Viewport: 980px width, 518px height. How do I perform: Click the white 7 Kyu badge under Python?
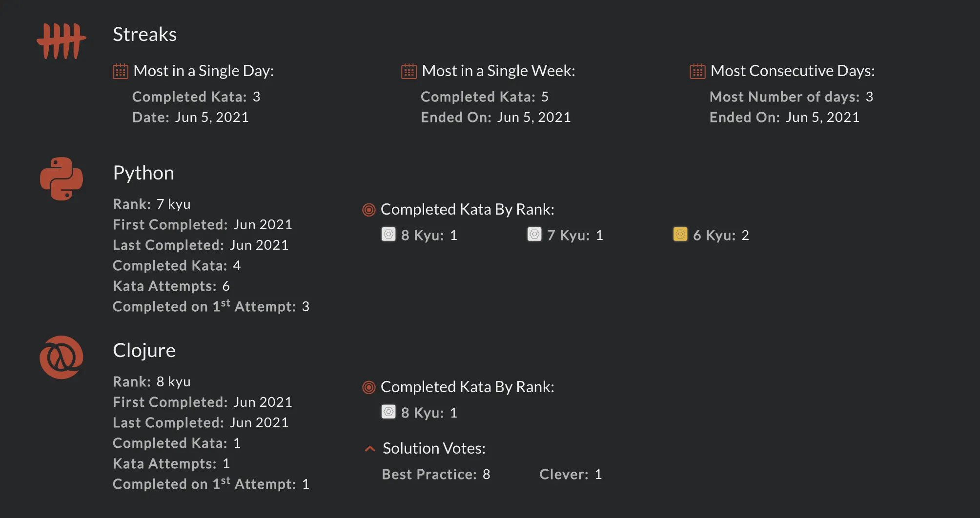click(x=534, y=235)
